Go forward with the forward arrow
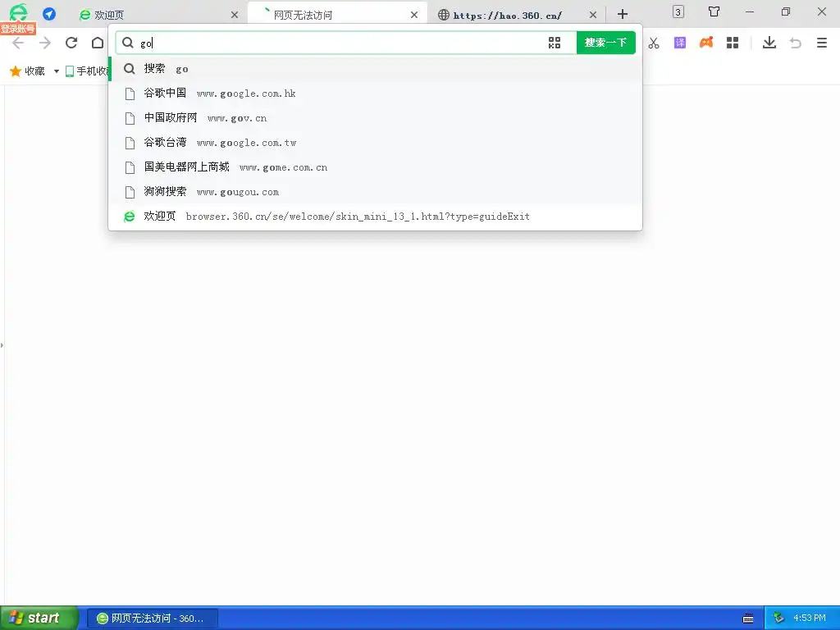Image resolution: width=840 pixels, height=630 pixels. click(x=45, y=43)
